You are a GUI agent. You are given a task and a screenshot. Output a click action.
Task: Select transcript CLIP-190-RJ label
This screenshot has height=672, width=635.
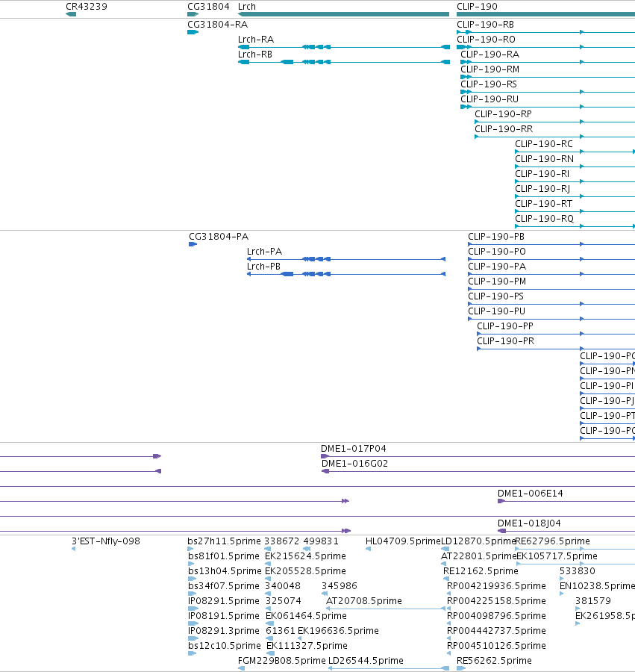point(542,190)
